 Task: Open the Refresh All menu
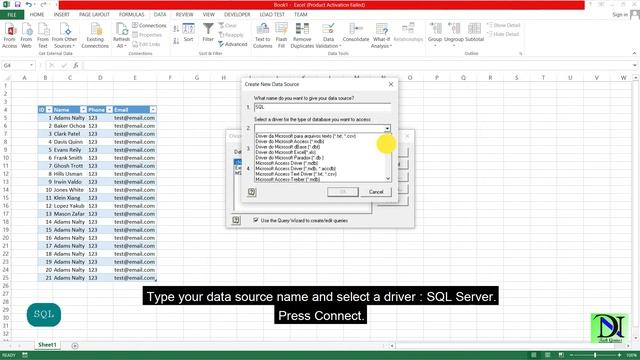pyautogui.click(x=121, y=35)
